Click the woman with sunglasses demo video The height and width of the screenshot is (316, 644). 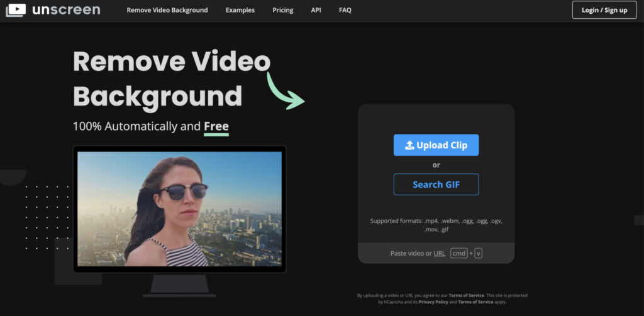(x=179, y=208)
